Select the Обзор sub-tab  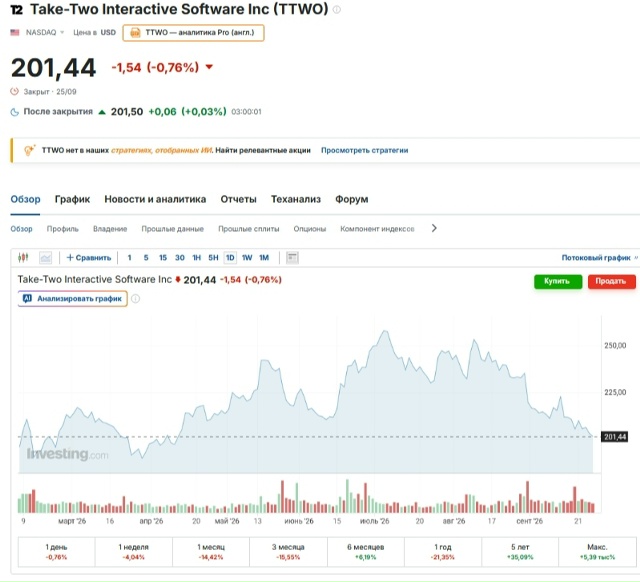click(x=21, y=229)
